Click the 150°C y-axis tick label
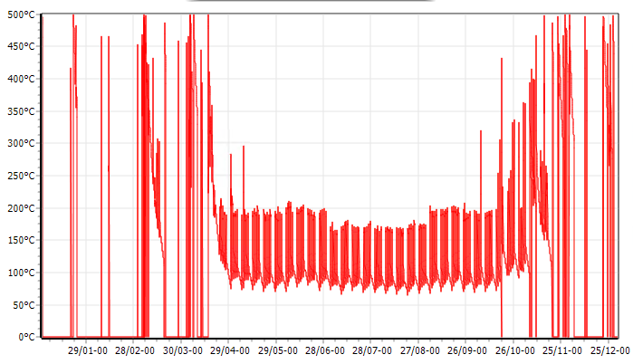Screen dimensions: 633x364 point(20,241)
